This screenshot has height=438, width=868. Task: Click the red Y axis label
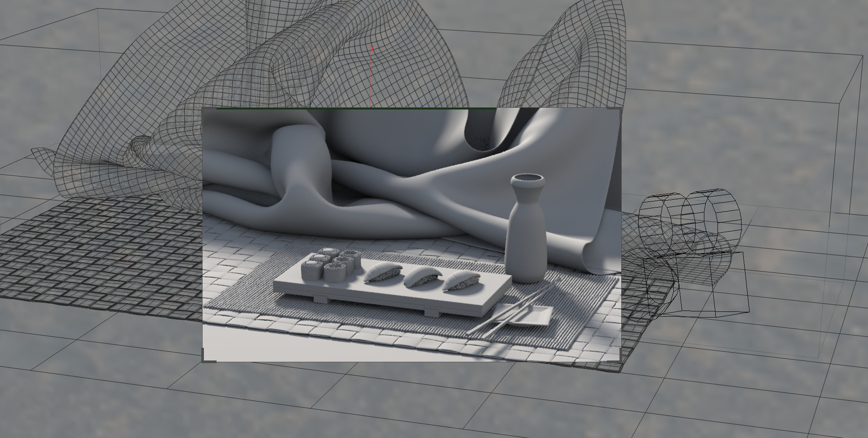(372, 48)
